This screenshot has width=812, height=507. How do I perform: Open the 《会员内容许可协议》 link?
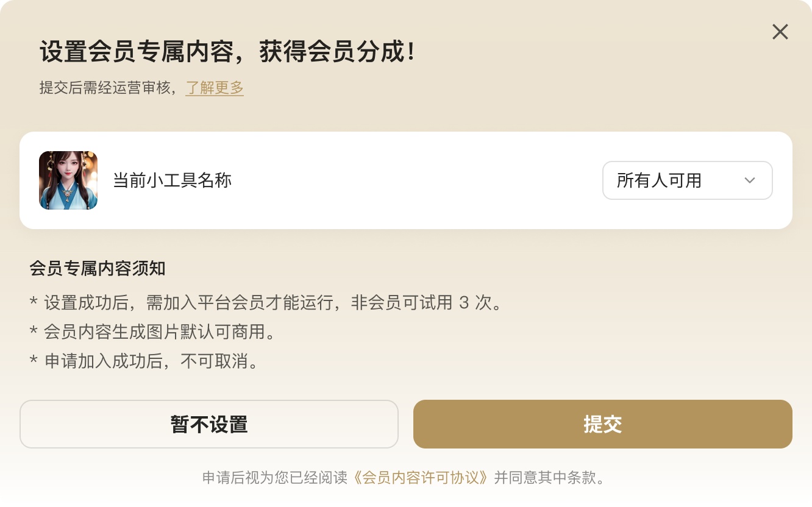coord(421,477)
